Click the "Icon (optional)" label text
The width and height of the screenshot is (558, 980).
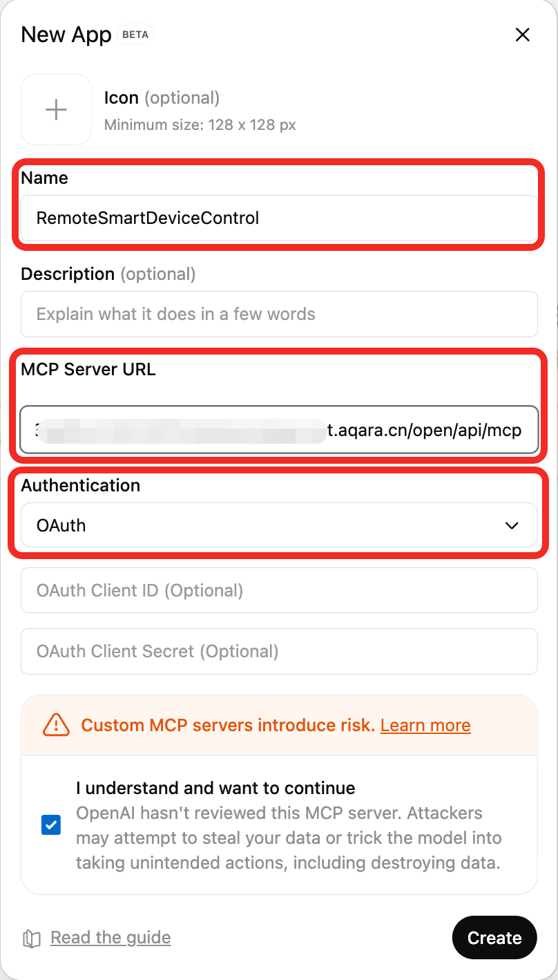click(x=162, y=98)
